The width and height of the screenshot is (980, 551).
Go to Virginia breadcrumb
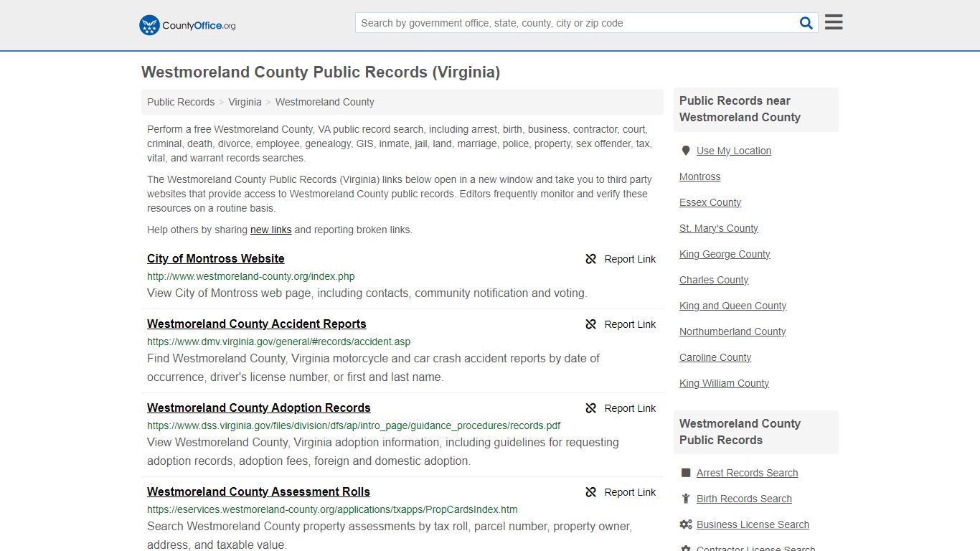pyautogui.click(x=245, y=102)
